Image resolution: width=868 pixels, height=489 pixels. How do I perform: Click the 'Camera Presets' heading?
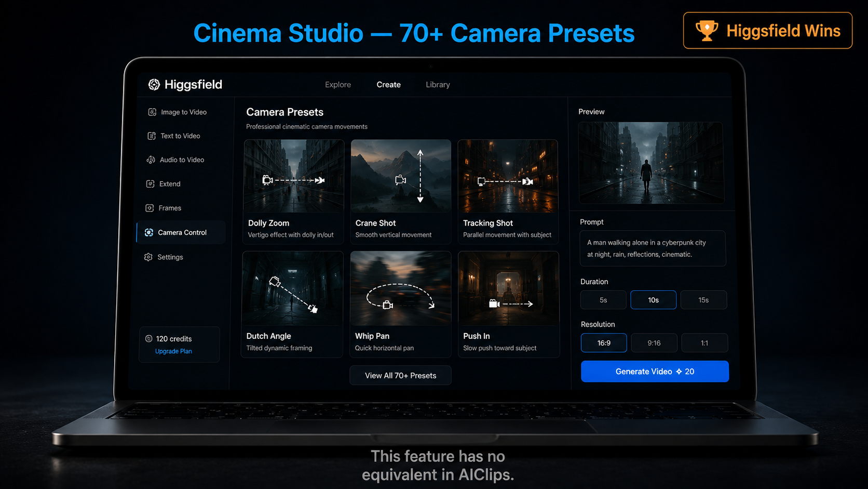coord(284,112)
